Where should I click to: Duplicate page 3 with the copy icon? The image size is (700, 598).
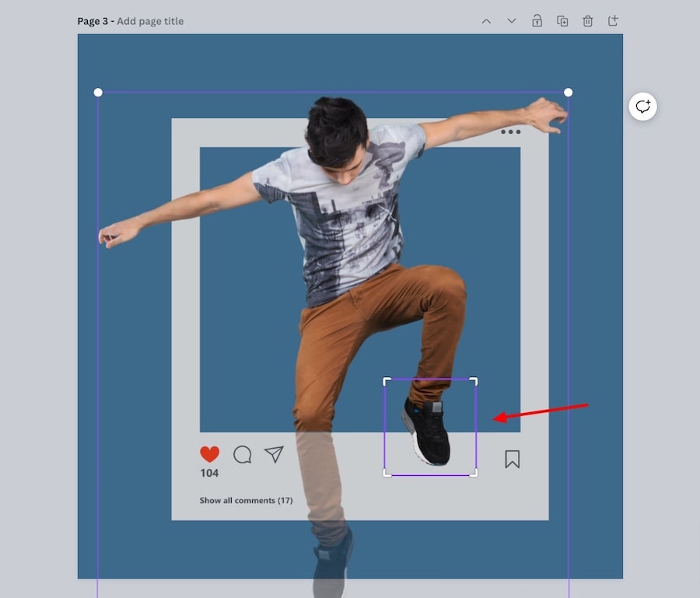coord(562,21)
